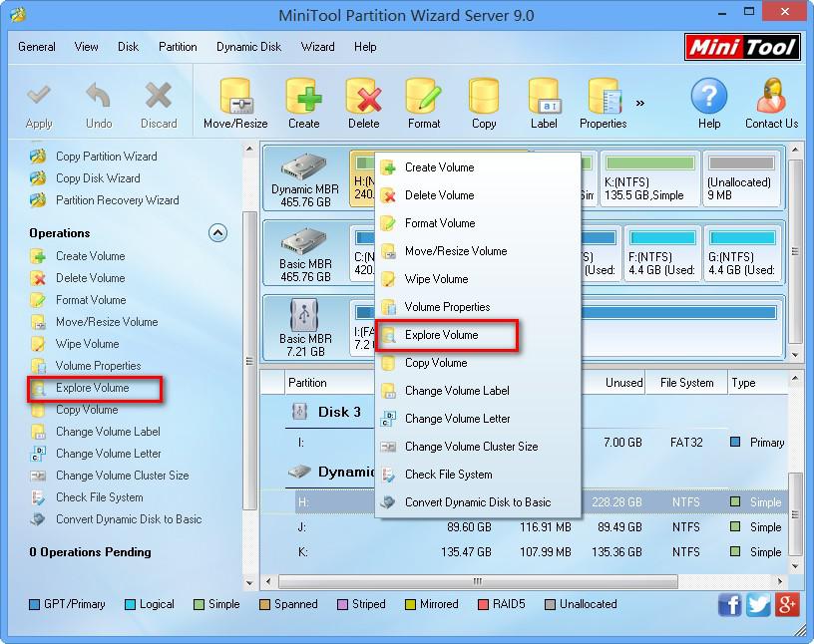This screenshot has height=644, width=814.
Task: Choose Change Volume Cluster Size in context menu
Action: tap(478, 447)
